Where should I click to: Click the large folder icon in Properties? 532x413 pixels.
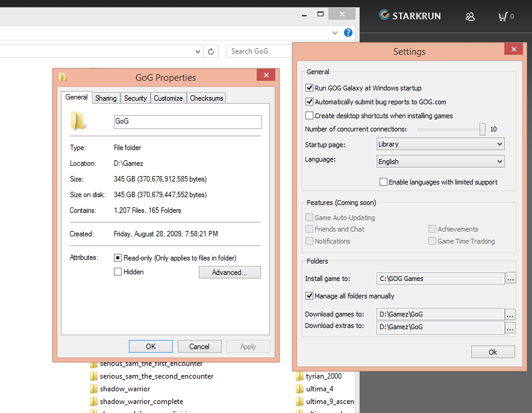pos(78,121)
